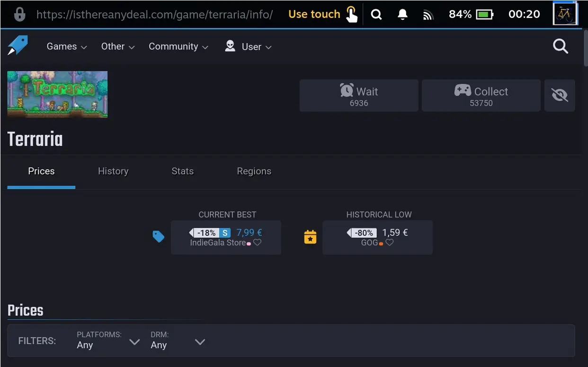Click the bicycle avatar thumbnail

click(565, 14)
